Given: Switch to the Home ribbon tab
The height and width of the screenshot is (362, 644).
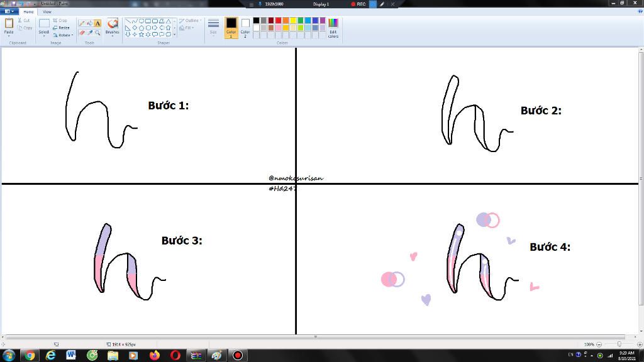Looking at the screenshot, I should point(28,12).
